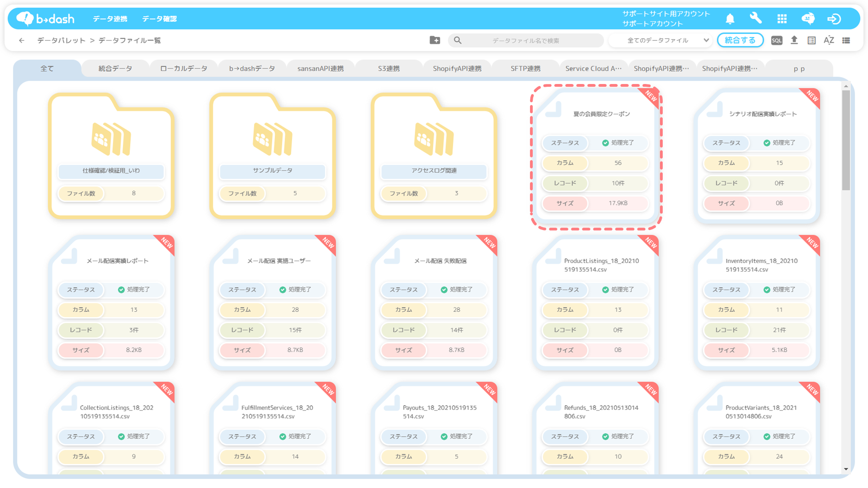Select the 全て tab

click(47, 68)
